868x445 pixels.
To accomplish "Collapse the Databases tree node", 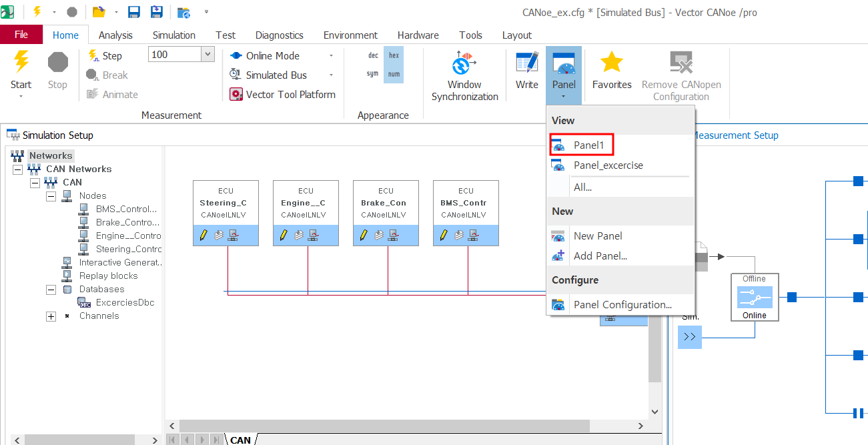I will (51, 290).
